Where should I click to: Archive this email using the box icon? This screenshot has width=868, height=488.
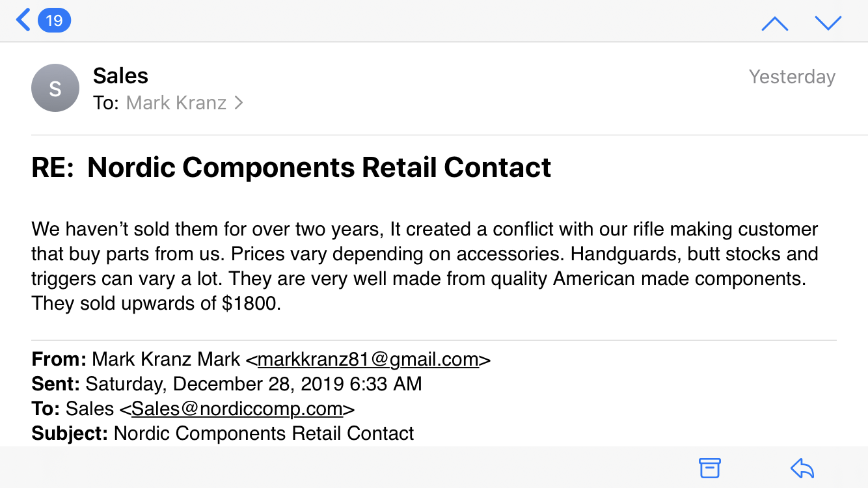[x=710, y=468]
